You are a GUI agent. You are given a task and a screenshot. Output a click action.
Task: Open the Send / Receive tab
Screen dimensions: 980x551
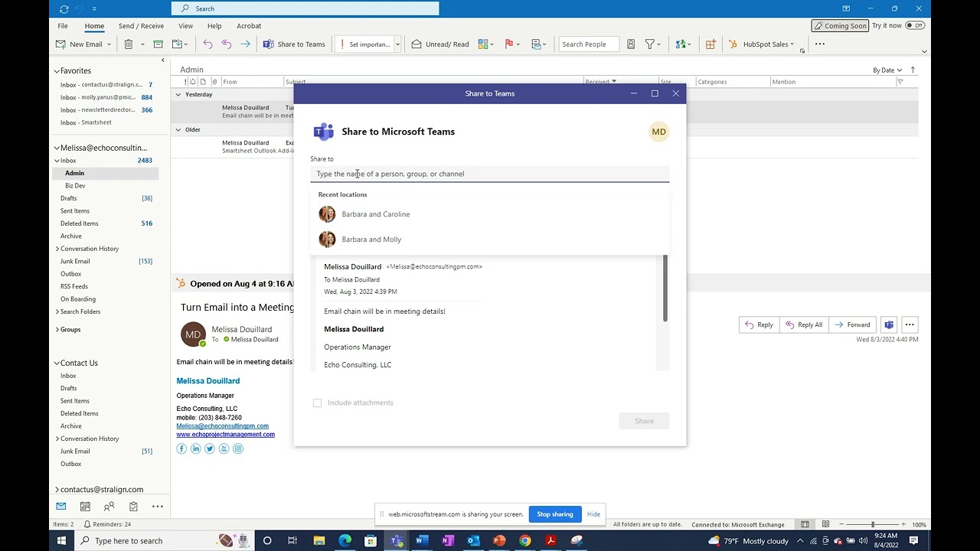tap(141, 26)
